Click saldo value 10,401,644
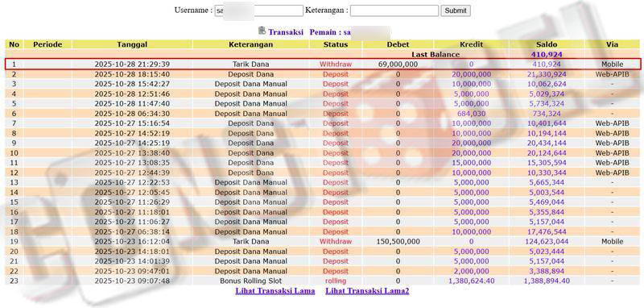The image size is (644, 308). point(547,123)
